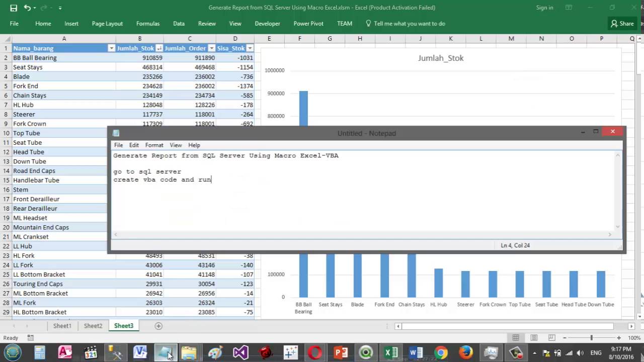Share the workbook using the Share button
644x362 pixels.
click(x=622, y=24)
